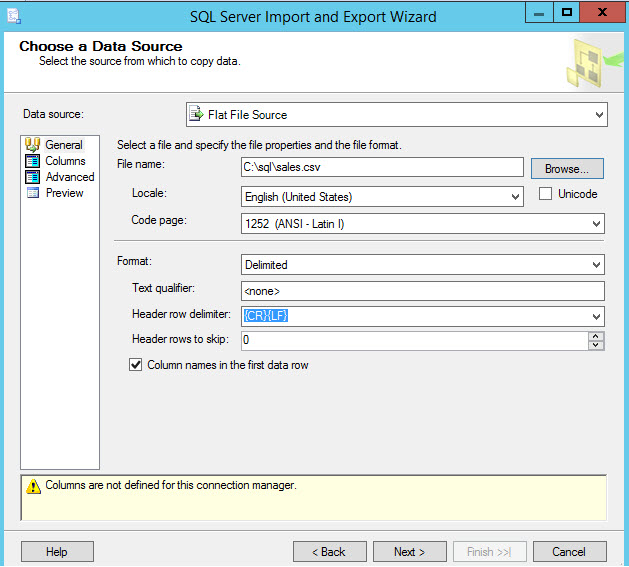The height and width of the screenshot is (567, 629).
Task: Open the Format dropdown arrow
Action: pyautogui.click(x=597, y=265)
